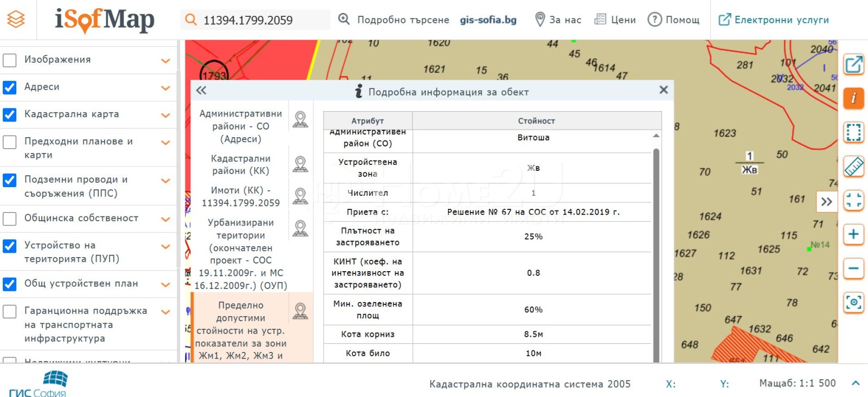
Task: Toggle Общинска собственост layer checkbox
Action: tap(10, 219)
